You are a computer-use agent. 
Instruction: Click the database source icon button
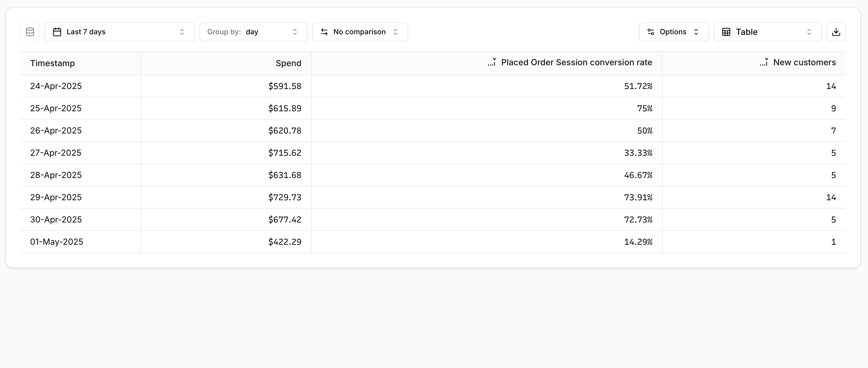[x=30, y=32]
